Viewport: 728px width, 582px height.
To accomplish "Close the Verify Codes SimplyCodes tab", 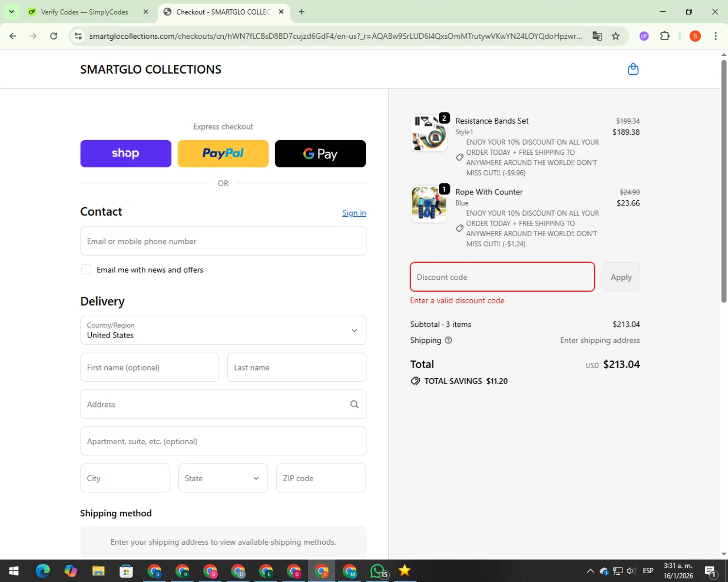I will (146, 12).
